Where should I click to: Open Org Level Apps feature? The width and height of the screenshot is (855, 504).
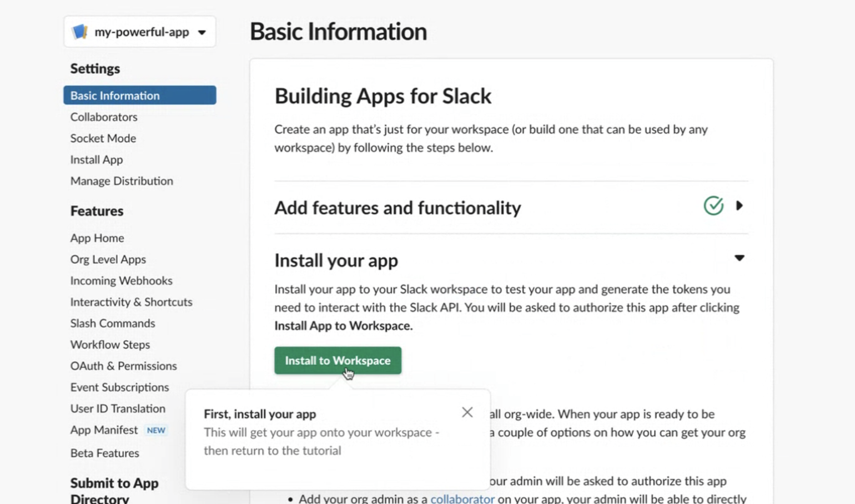tap(108, 259)
